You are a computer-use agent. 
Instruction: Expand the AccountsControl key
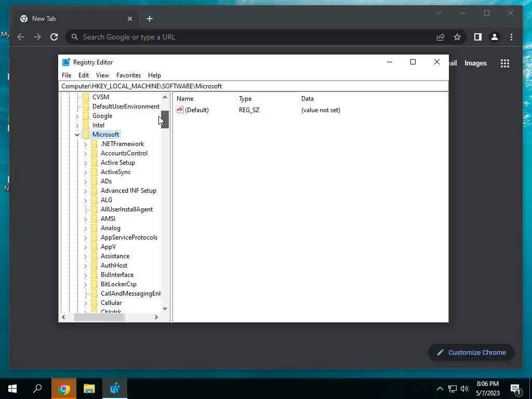point(86,153)
